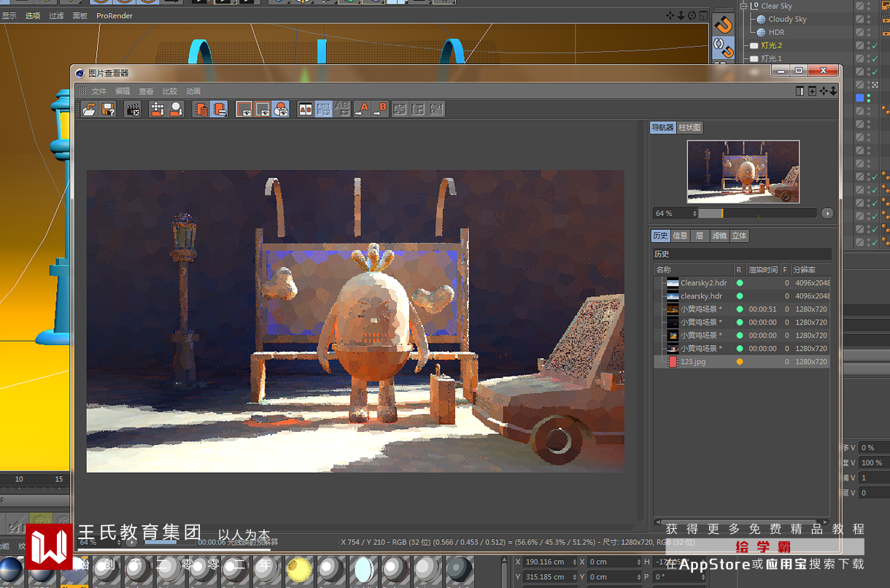The image size is (890, 588).
Task: Select Clearsky2.hdr in history list
Action: tap(742, 283)
